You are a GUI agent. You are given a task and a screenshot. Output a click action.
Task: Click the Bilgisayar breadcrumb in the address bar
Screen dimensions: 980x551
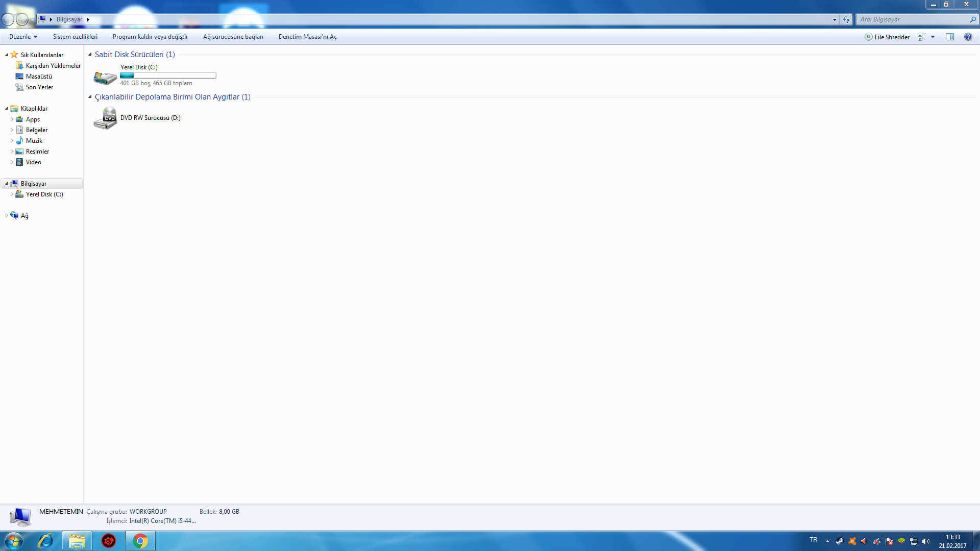click(69, 19)
